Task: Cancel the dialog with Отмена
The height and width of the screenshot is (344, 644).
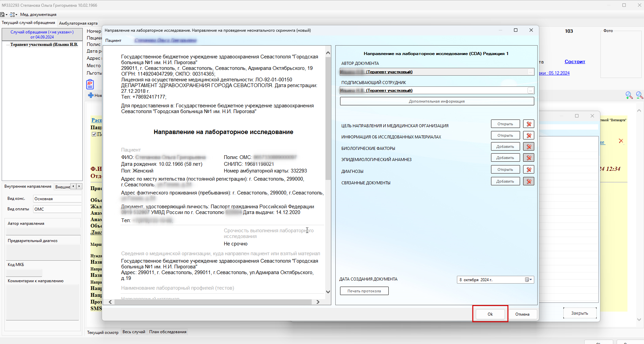Action: pos(522,314)
